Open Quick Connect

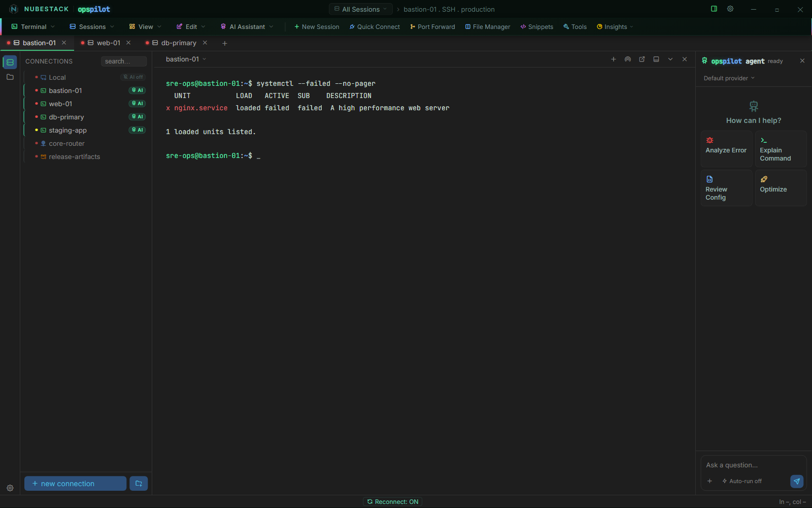375,27
